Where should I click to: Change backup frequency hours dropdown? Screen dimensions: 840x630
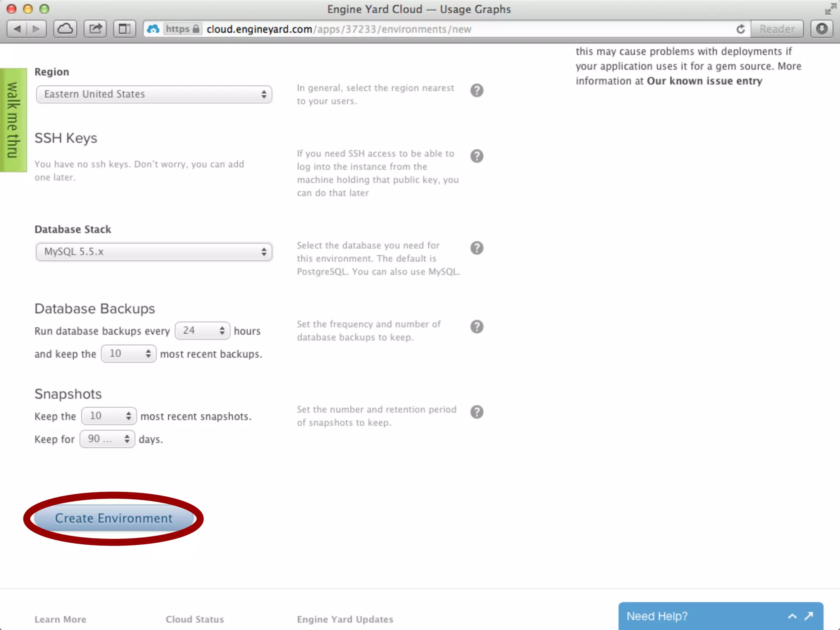[x=202, y=331]
